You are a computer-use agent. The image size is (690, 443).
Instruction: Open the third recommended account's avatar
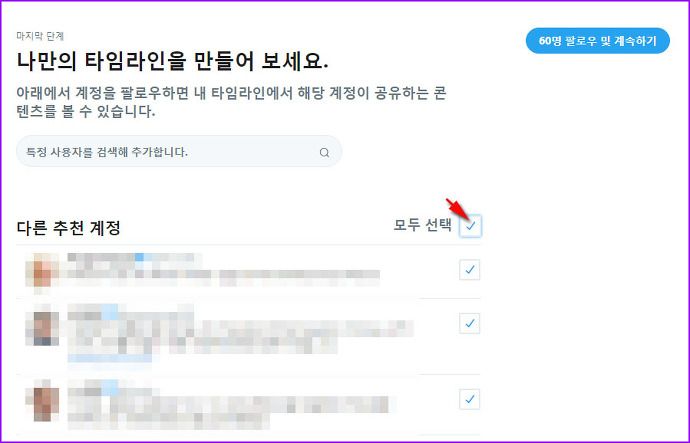[42, 401]
